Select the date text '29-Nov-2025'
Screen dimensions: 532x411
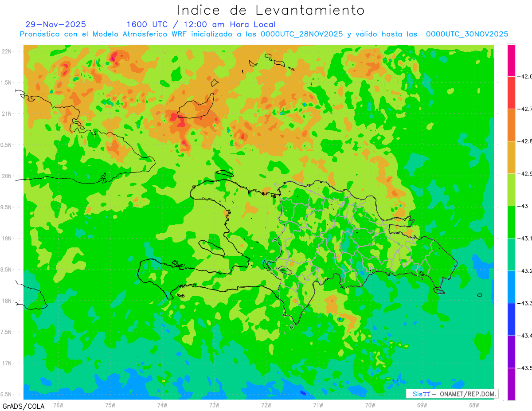[56, 24]
